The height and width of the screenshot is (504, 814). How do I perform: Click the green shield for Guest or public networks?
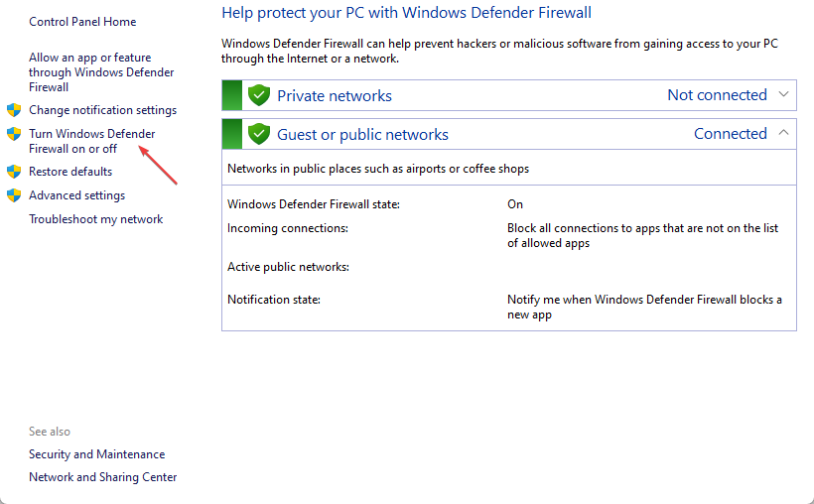[259, 134]
